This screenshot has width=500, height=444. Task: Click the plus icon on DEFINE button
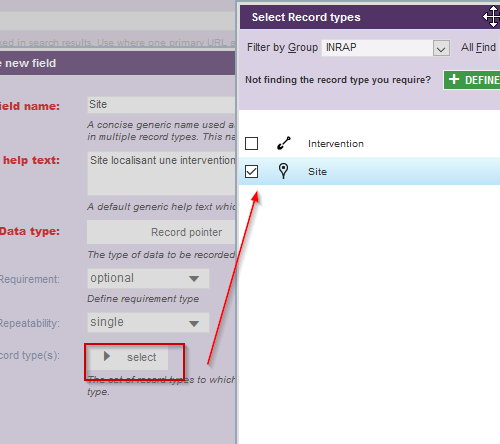pyautogui.click(x=454, y=79)
